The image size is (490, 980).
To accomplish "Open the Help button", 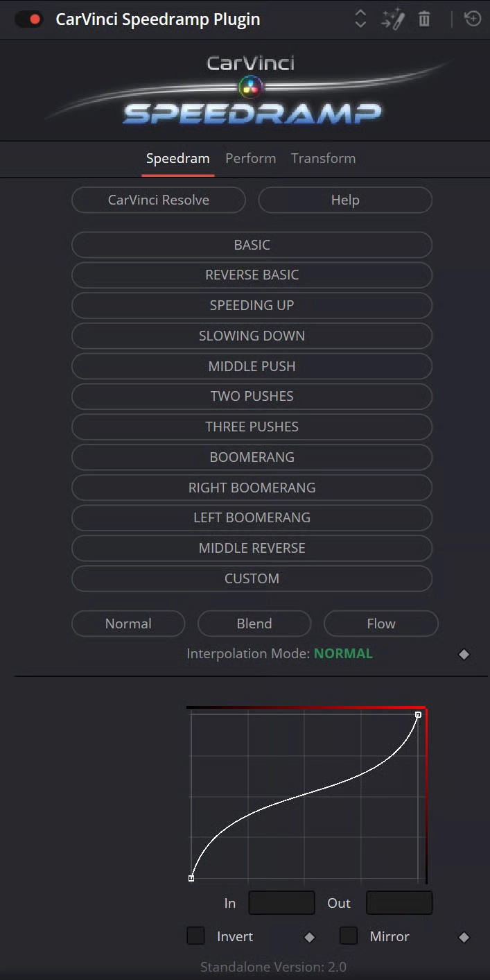I will [345, 200].
